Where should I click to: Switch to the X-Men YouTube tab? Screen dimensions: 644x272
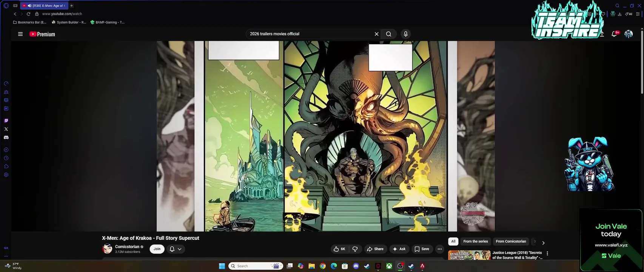[45, 6]
